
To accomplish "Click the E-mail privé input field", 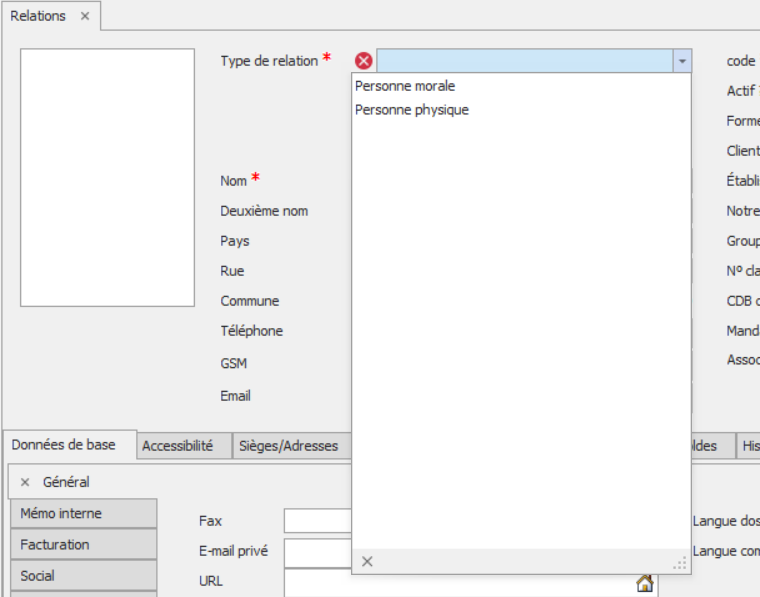I will click(317, 553).
